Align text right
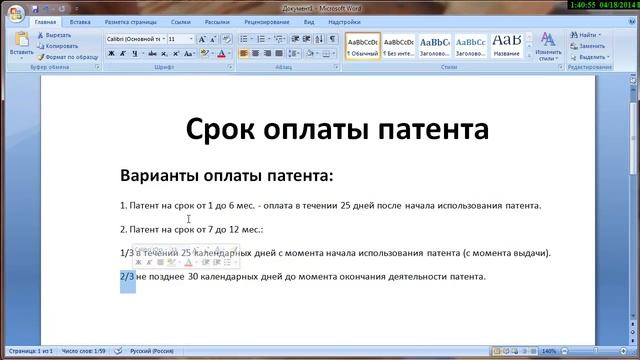The height and width of the screenshot is (360, 640). click(267, 53)
